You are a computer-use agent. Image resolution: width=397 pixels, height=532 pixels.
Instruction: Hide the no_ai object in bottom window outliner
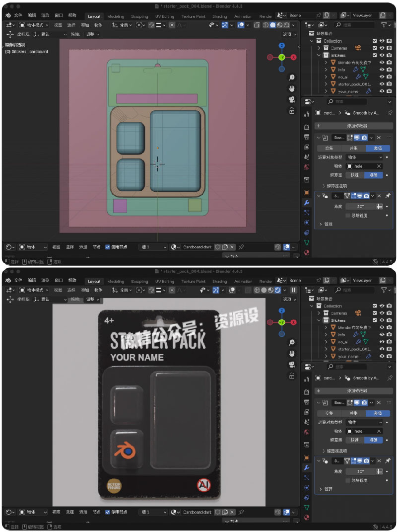pyautogui.click(x=382, y=342)
